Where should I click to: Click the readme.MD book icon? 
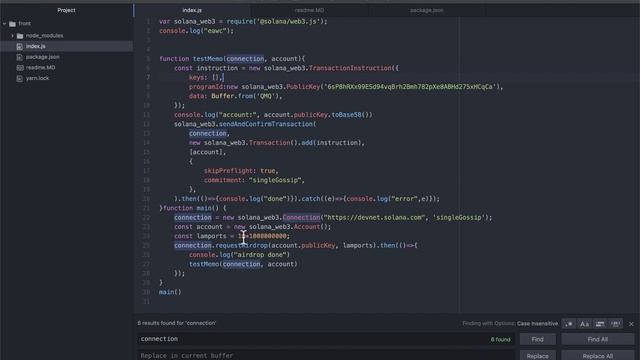tap(20, 68)
